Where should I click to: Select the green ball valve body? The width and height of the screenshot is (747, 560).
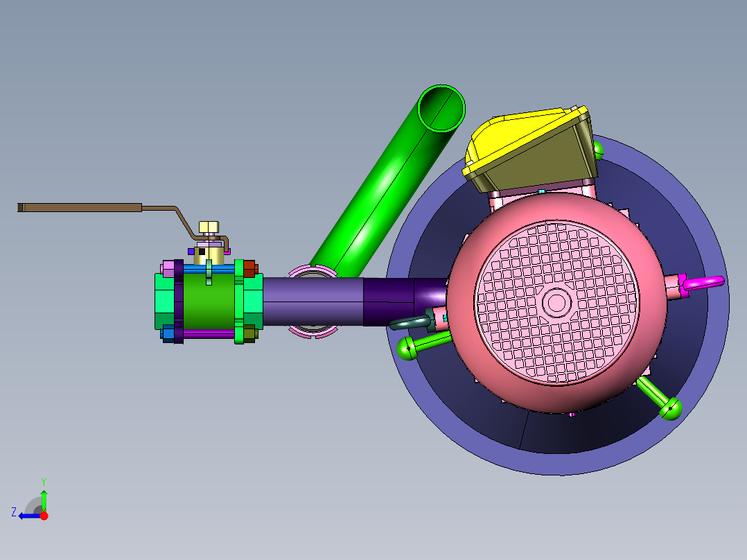point(209,301)
